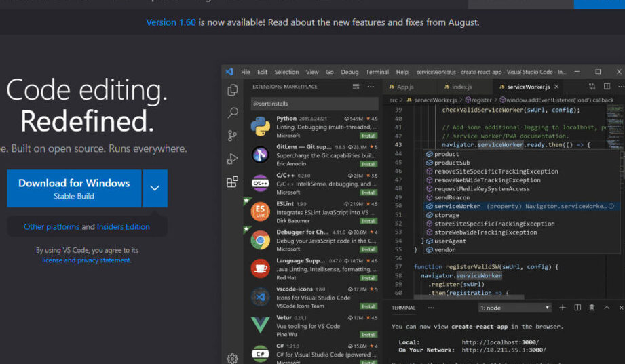This screenshot has height=364, width=625.
Task: Follow the Insiders Edition link
Action: click(x=124, y=226)
